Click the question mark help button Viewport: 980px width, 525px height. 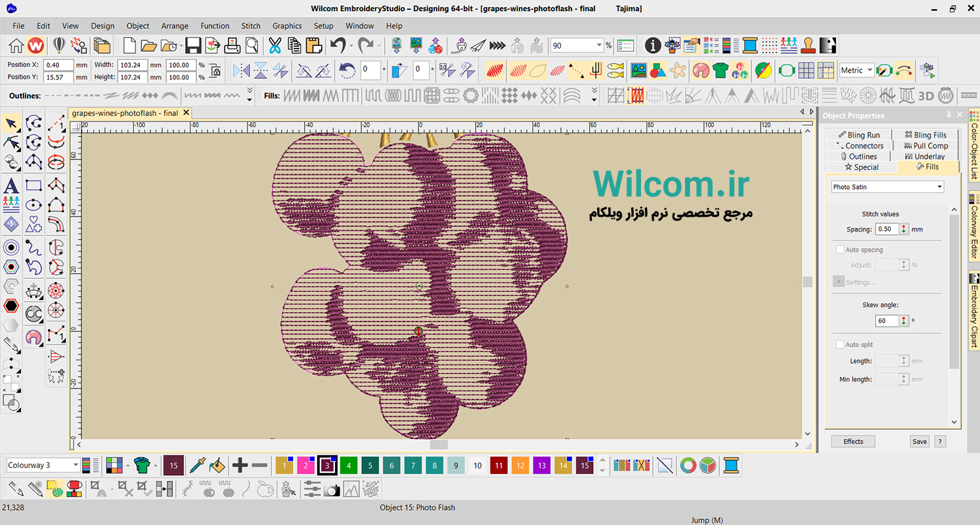point(941,442)
